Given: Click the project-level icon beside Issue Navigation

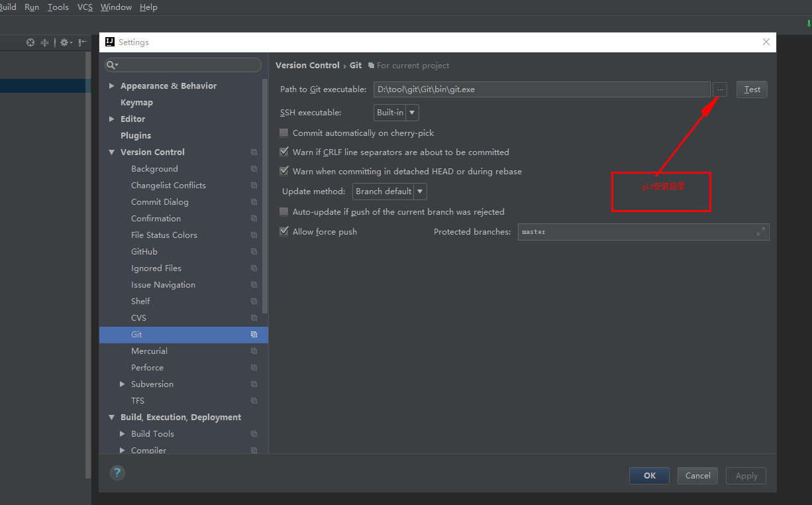Looking at the screenshot, I should (254, 285).
